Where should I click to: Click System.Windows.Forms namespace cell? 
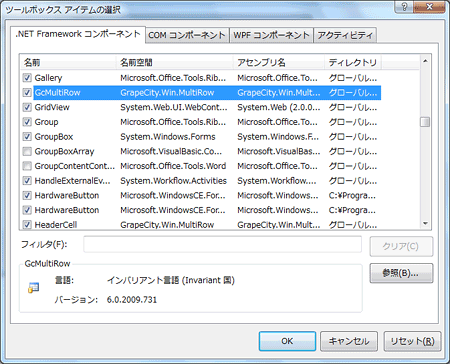[x=168, y=137]
